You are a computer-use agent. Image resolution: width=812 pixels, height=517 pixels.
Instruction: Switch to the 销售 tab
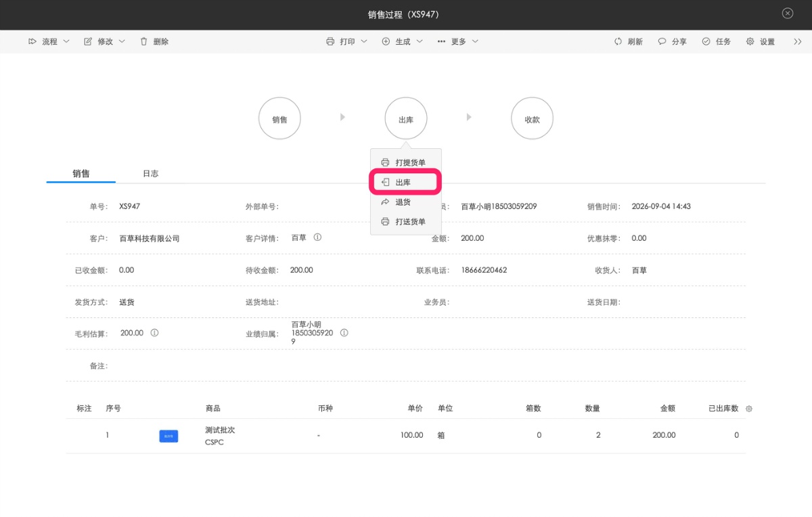coord(81,173)
